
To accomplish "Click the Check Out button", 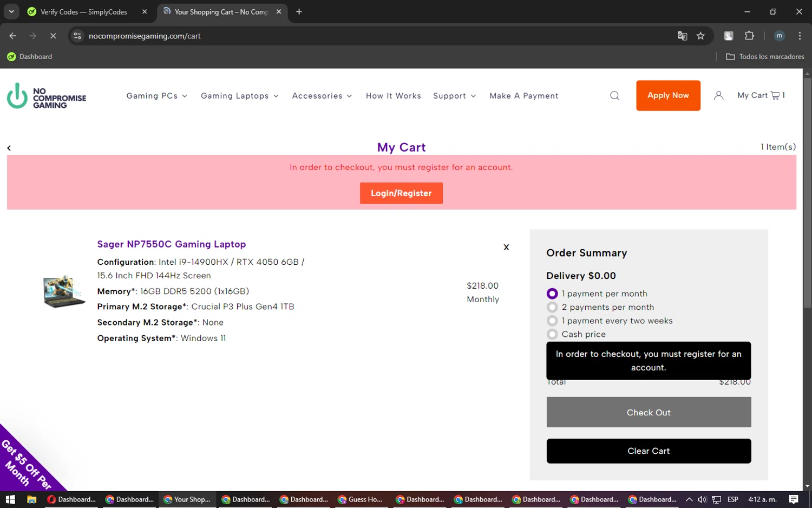I will click(649, 412).
